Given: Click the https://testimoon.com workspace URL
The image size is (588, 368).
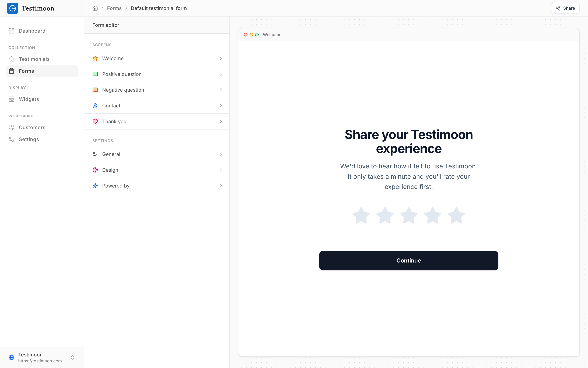Looking at the screenshot, I should [x=40, y=361].
